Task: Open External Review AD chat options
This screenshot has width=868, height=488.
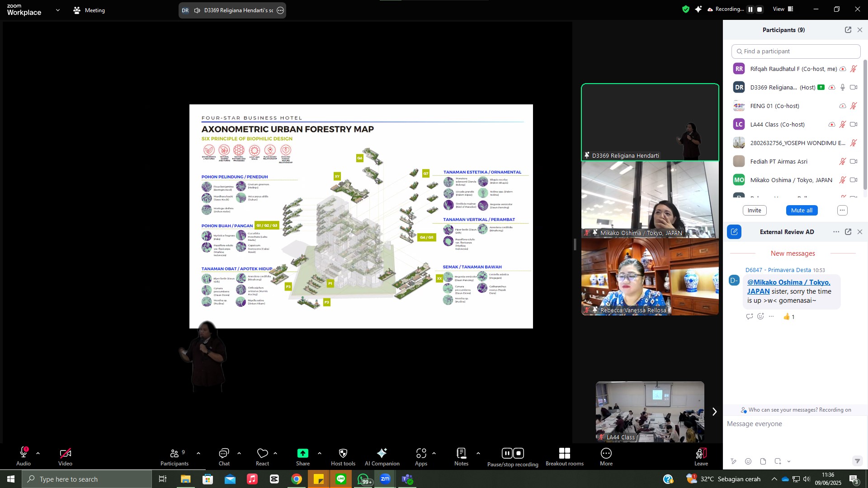Action: pyautogui.click(x=836, y=232)
